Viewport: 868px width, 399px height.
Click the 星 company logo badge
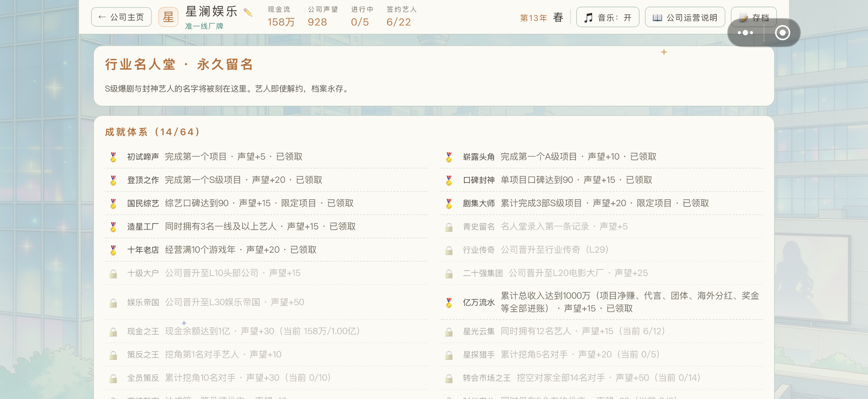[x=169, y=17]
